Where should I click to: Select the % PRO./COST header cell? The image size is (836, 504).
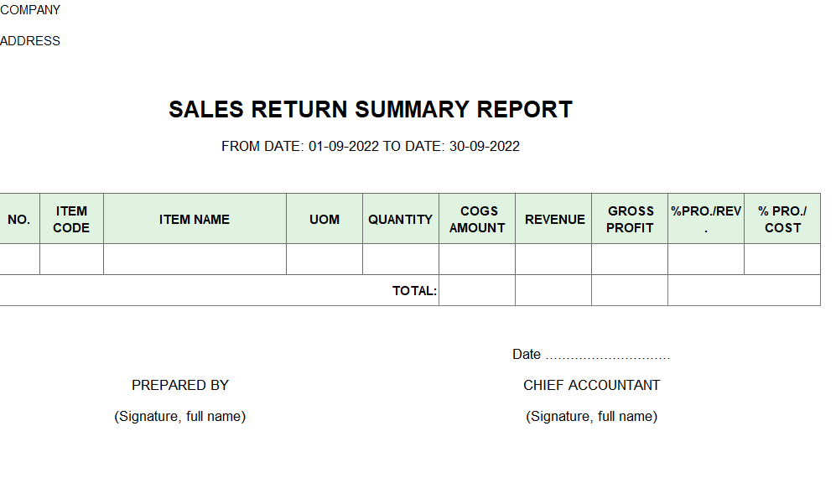(782, 219)
